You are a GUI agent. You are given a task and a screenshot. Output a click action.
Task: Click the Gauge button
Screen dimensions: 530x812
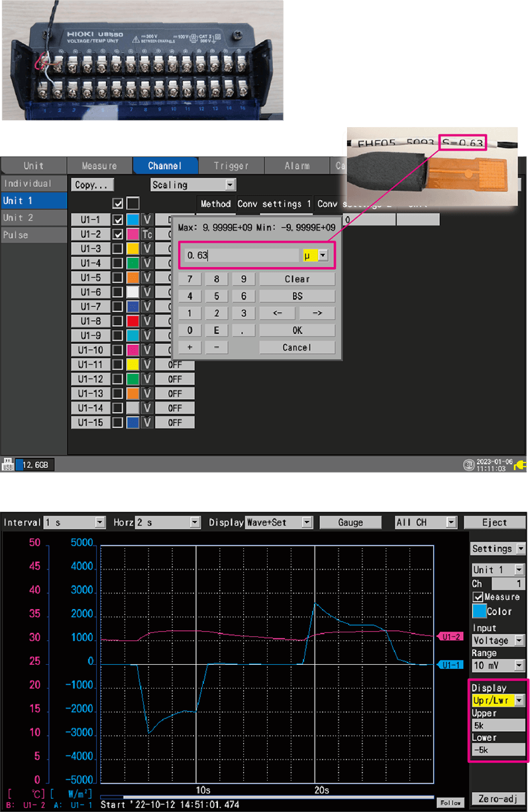pos(350,522)
